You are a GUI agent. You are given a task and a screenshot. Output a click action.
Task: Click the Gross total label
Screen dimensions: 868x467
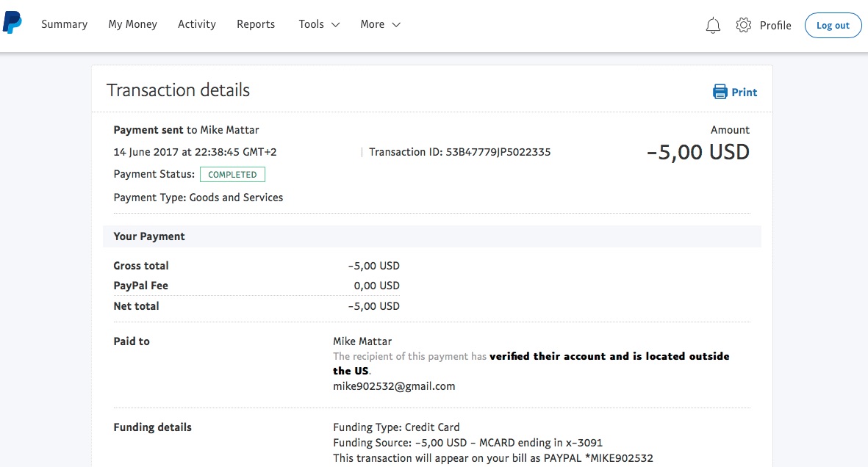click(141, 266)
